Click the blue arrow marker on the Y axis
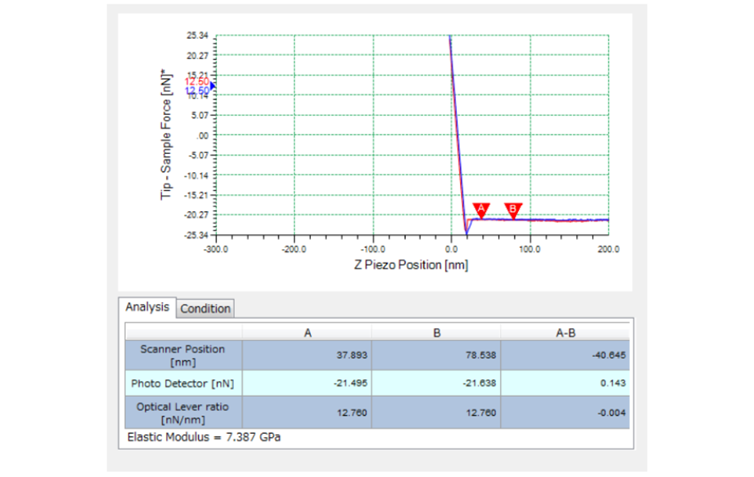Screen dimensions: 754x477 click(213, 87)
